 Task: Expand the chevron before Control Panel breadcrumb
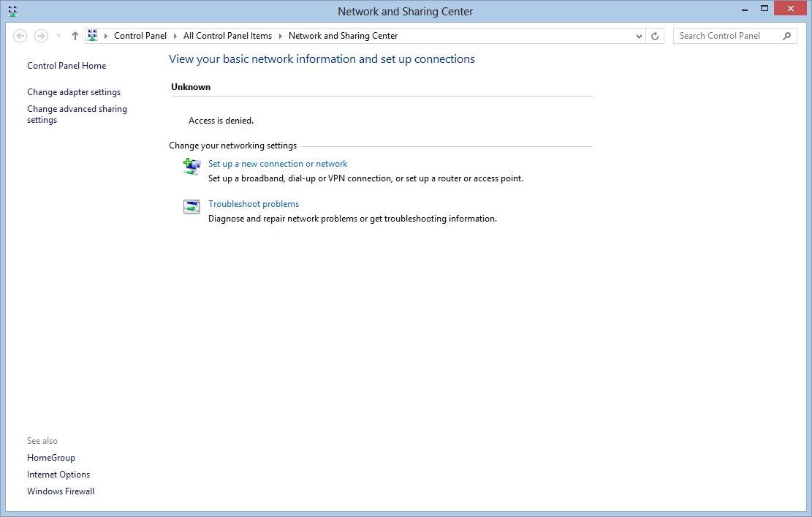(106, 36)
